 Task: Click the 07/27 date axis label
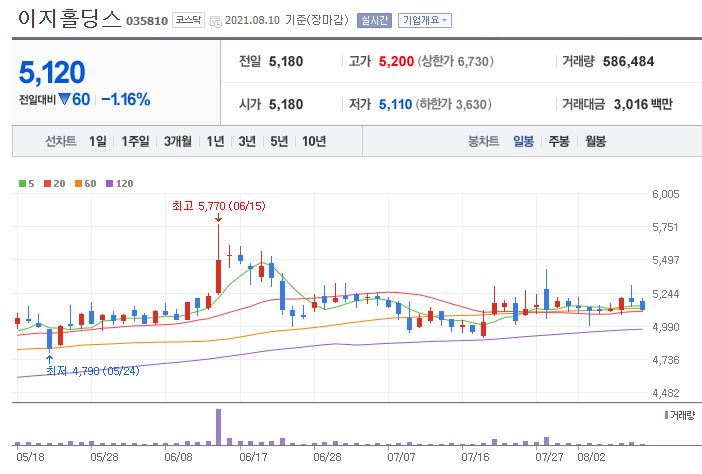point(549,457)
